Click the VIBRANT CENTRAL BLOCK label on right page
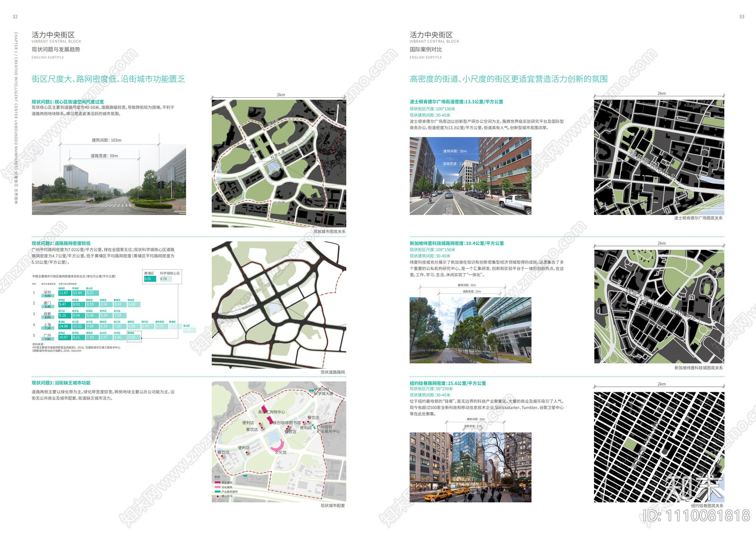756x534 pixels. click(x=434, y=42)
